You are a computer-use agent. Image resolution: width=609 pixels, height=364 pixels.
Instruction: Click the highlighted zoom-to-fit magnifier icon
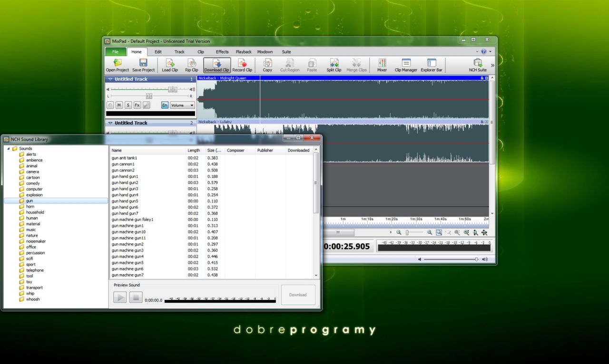[439, 232]
